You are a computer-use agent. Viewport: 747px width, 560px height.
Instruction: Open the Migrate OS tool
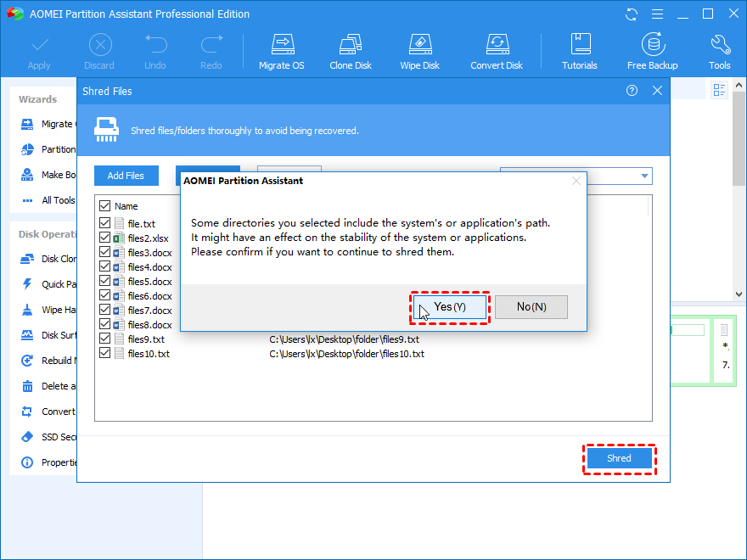click(282, 52)
